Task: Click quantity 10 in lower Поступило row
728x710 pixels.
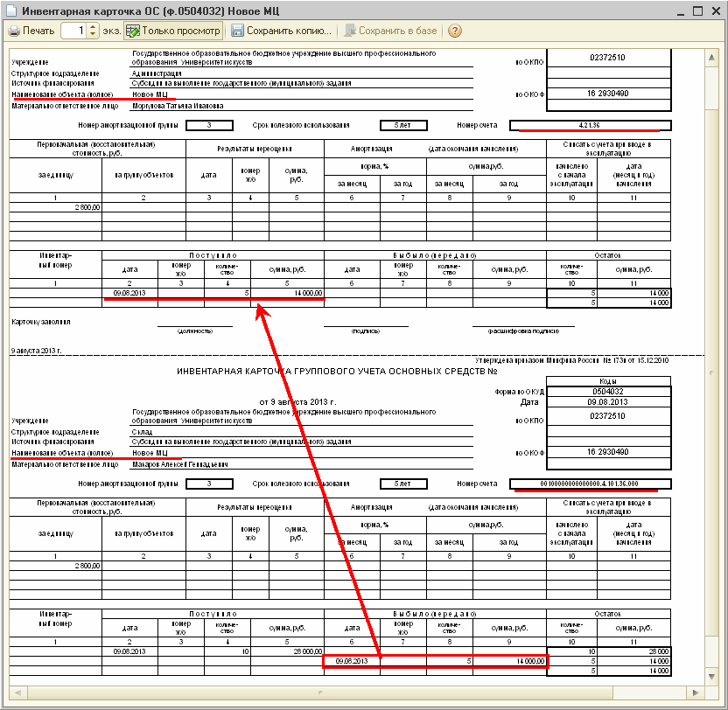Action: 245,651
